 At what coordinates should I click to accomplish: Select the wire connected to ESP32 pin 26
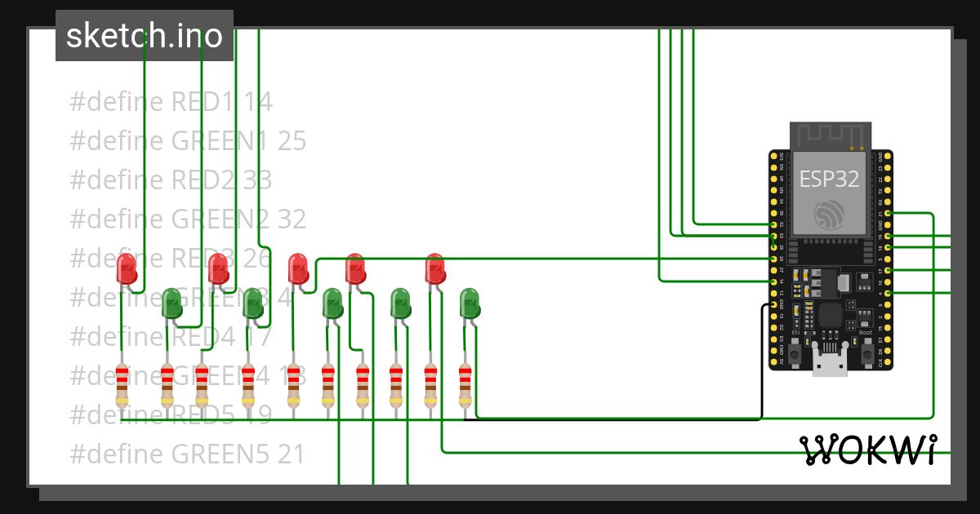pyautogui.click(x=710, y=259)
